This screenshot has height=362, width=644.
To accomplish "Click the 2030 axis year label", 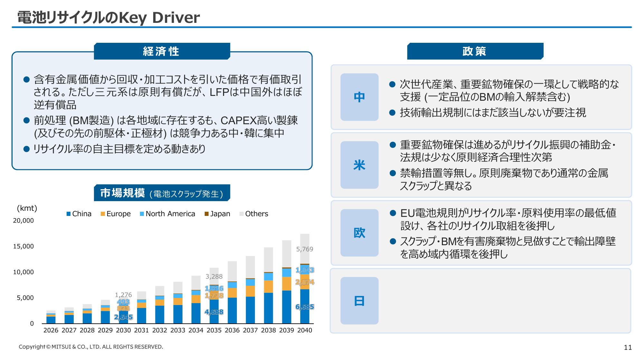I will pyautogui.click(x=123, y=330).
